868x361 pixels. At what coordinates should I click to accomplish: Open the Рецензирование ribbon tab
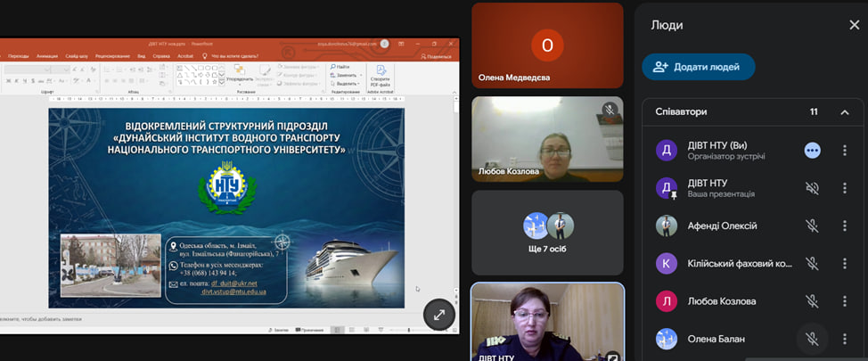click(112, 56)
